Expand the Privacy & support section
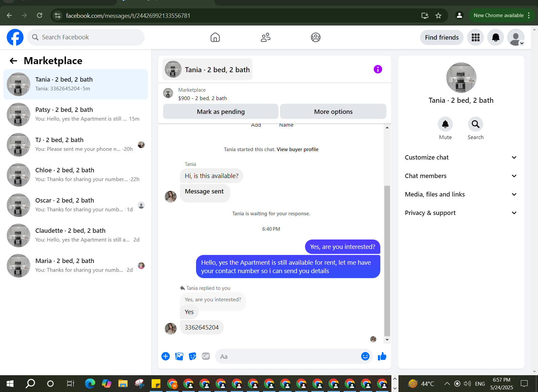Viewport: 538px width, 392px height. click(461, 213)
